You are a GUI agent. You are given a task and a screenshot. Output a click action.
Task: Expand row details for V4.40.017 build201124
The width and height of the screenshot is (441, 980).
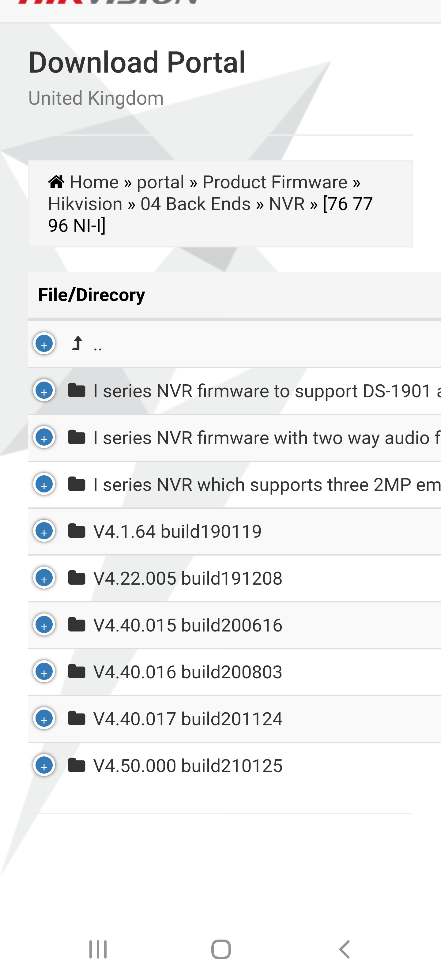(44, 718)
